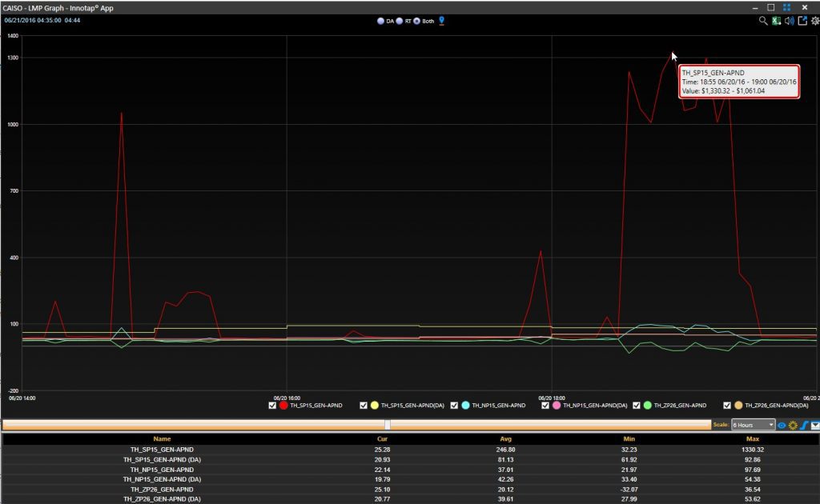Uncheck the TH_NP15_GEN-APND series checkbox
The image size is (820, 504).
click(x=454, y=406)
